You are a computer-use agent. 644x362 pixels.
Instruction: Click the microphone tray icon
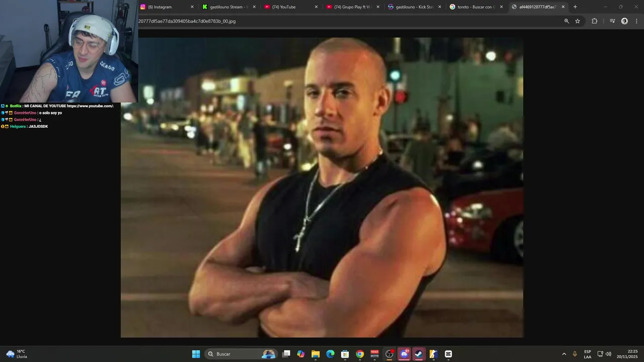(575, 354)
